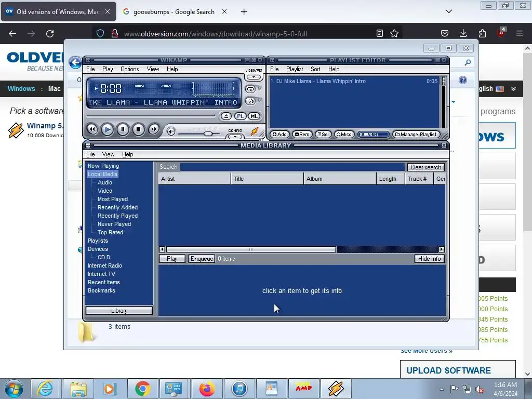Image resolution: width=532 pixels, height=399 pixels.
Task: Open Internet TV in the Media Library
Action: click(101, 274)
